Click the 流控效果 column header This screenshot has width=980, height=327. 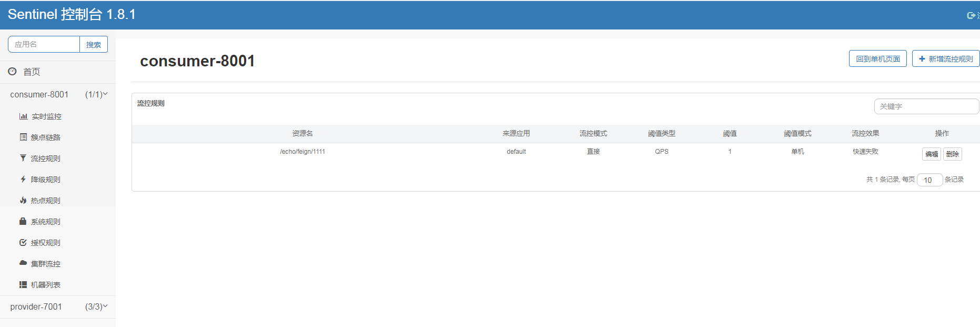click(x=865, y=134)
